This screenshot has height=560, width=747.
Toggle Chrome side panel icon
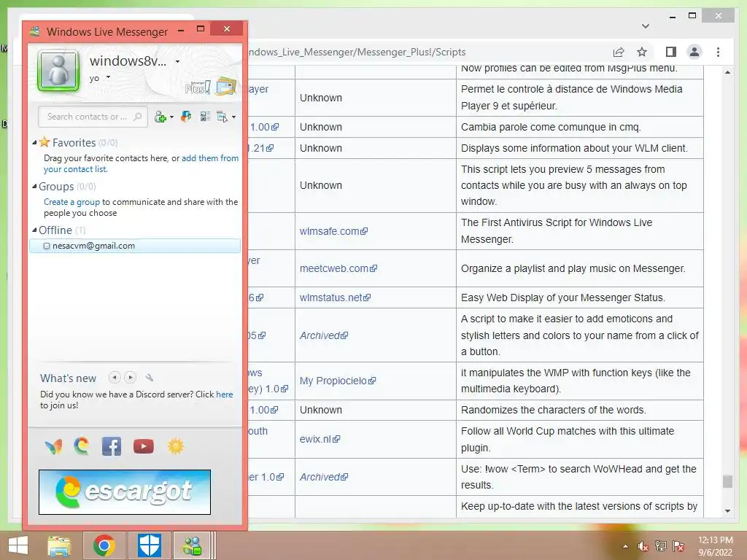point(671,52)
